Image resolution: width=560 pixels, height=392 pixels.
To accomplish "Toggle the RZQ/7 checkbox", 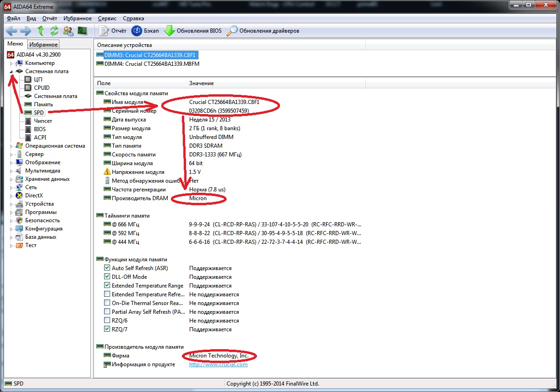I will [107, 329].
